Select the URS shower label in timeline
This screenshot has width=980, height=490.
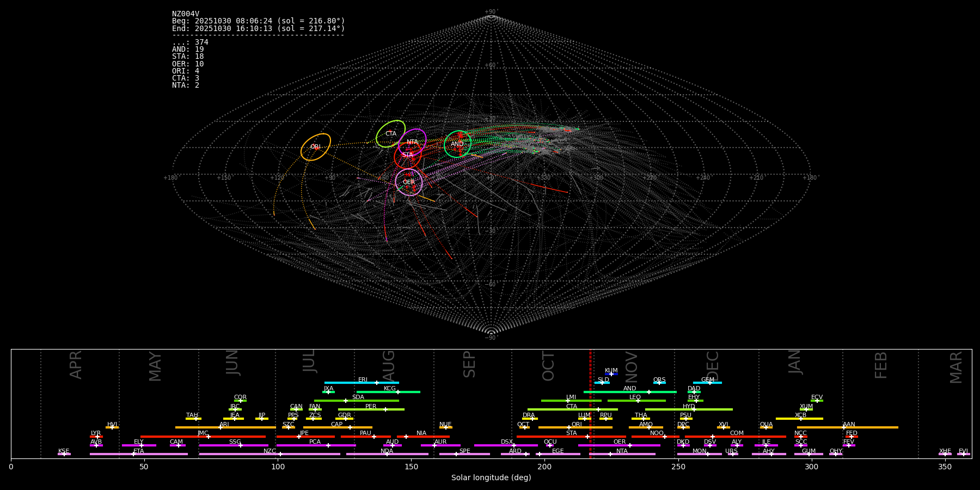732,451
